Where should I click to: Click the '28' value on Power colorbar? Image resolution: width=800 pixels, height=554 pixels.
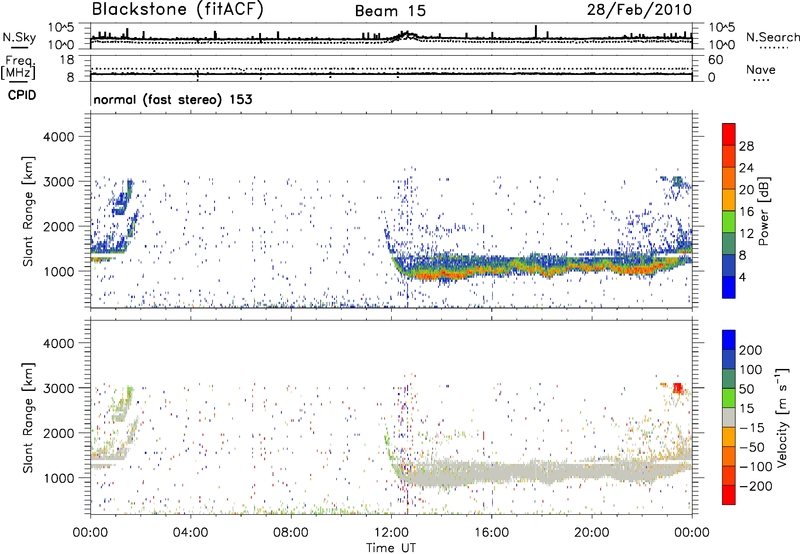746,146
